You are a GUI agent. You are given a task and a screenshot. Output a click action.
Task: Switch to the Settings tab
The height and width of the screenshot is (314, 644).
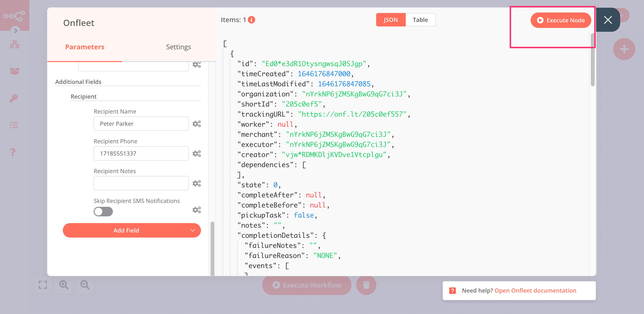(x=178, y=47)
